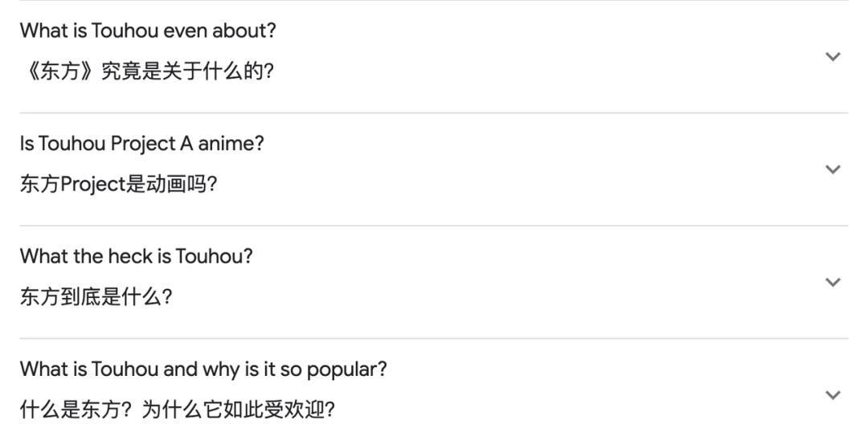Select the 'Is Touhou Project A anime?' question text
Viewport: 868px width, 445px height.
click(141, 144)
